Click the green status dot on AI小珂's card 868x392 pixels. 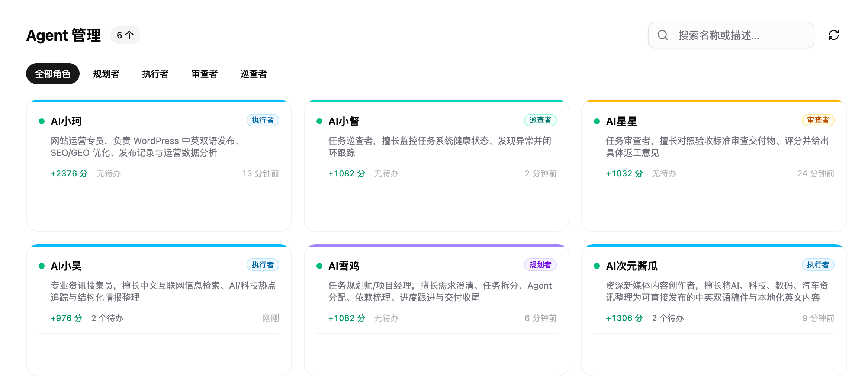point(41,121)
